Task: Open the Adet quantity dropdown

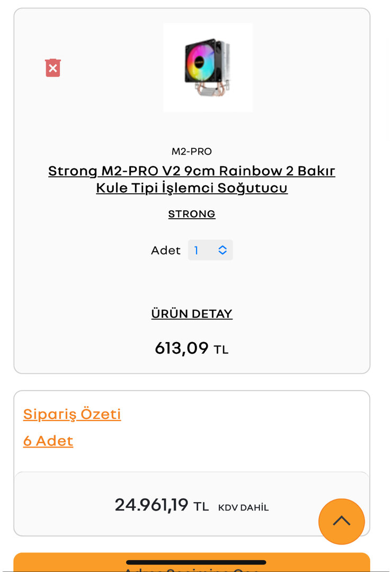Action: [x=210, y=250]
